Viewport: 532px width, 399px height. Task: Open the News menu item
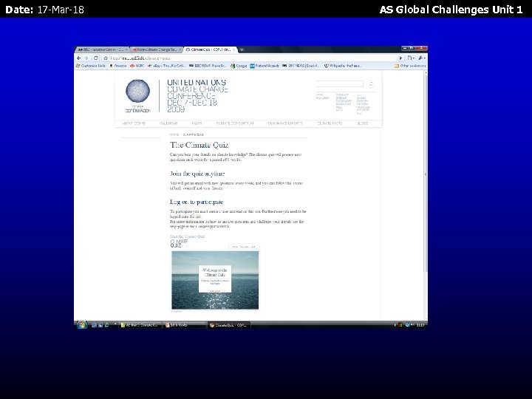[197, 123]
